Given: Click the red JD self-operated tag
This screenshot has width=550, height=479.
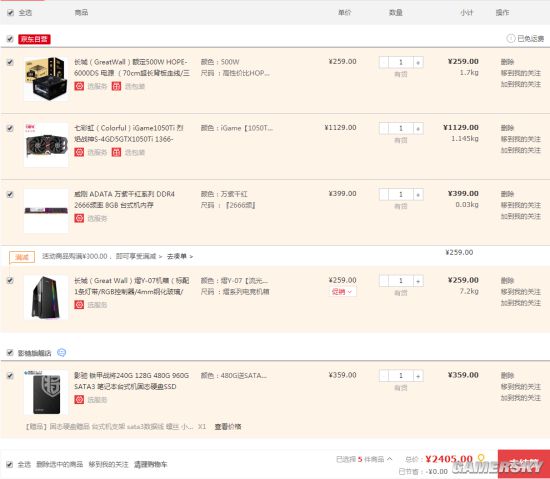Looking at the screenshot, I should (34, 39).
